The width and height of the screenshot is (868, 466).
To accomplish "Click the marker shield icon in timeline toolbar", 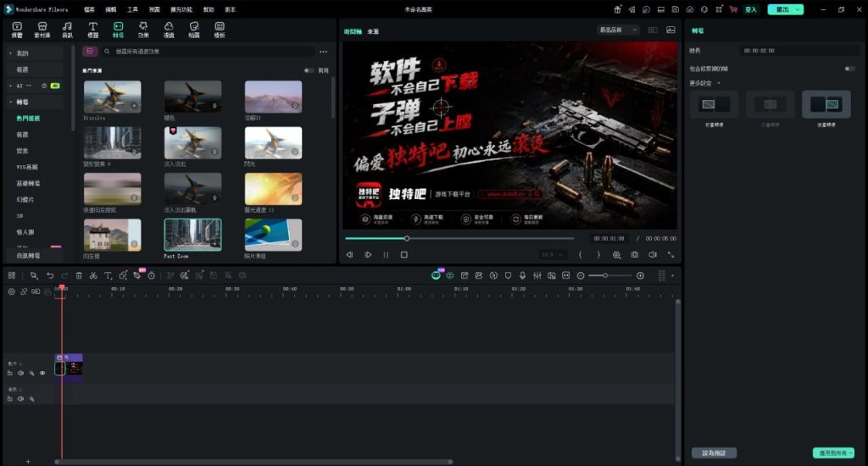I will pyautogui.click(x=509, y=275).
